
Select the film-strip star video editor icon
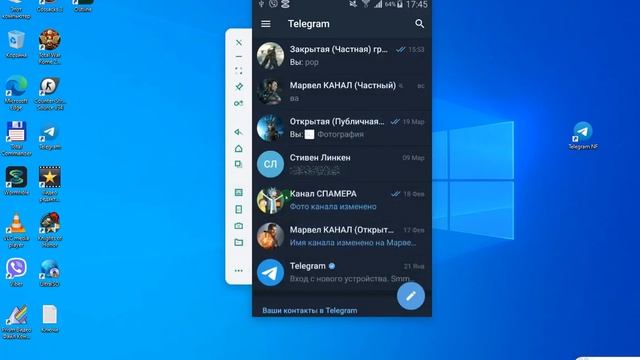click(50, 184)
